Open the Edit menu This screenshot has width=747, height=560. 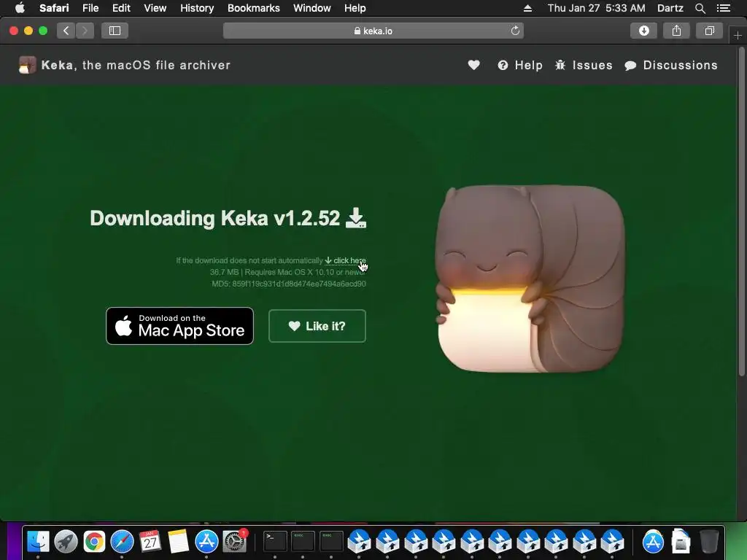click(121, 8)
